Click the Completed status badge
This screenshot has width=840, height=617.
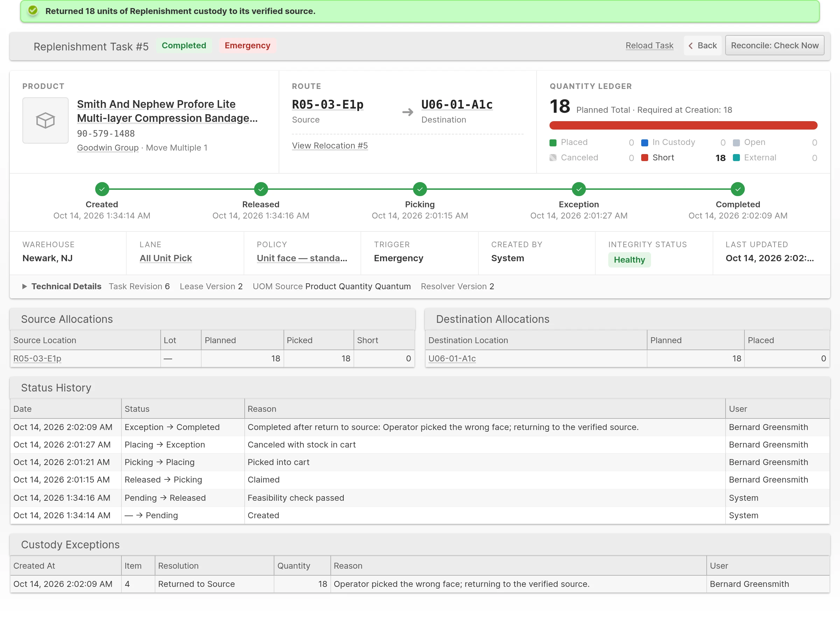coord(184,46)
